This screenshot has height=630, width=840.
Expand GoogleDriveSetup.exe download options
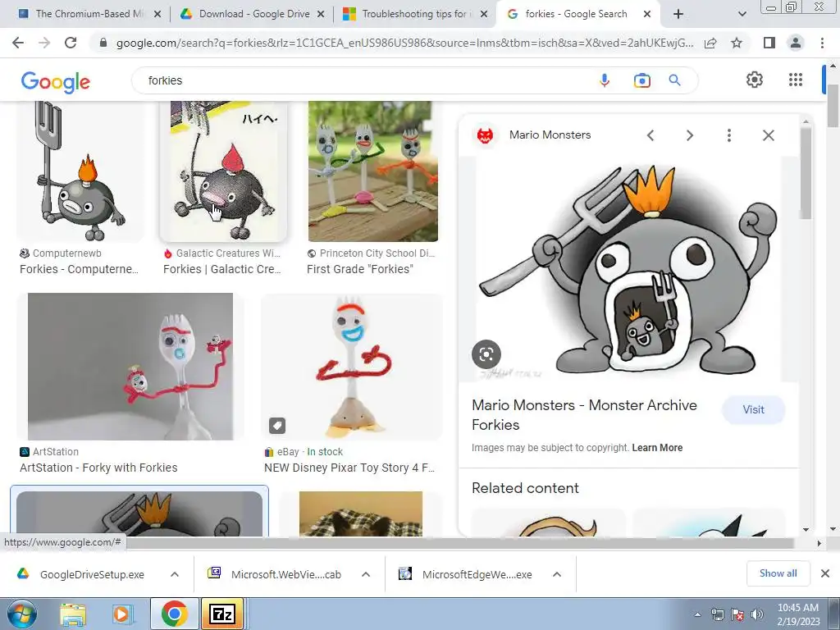[175, 574]
